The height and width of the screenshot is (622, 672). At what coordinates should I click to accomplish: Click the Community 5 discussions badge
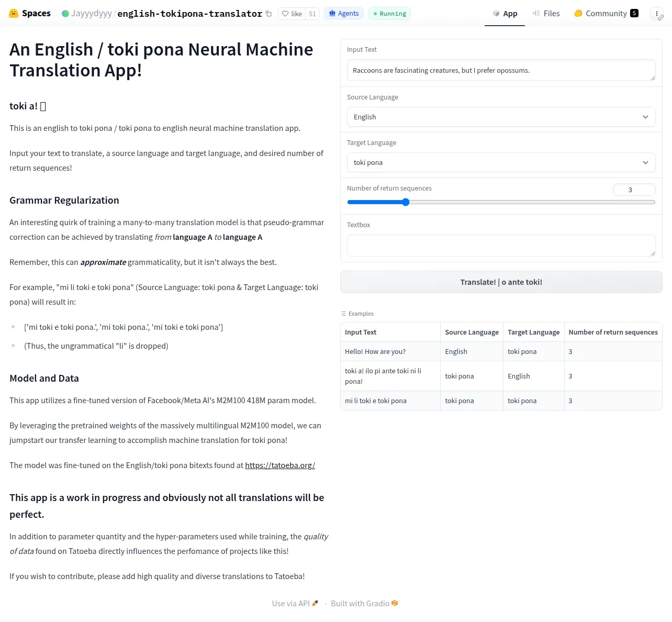pyautogui.click(x=606, y=14)
